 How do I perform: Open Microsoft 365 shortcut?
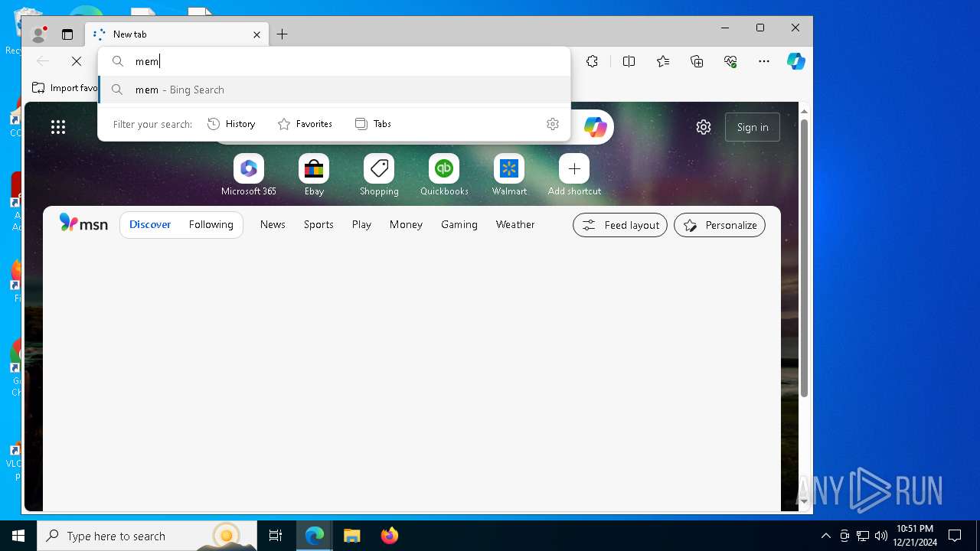[249, 175]
